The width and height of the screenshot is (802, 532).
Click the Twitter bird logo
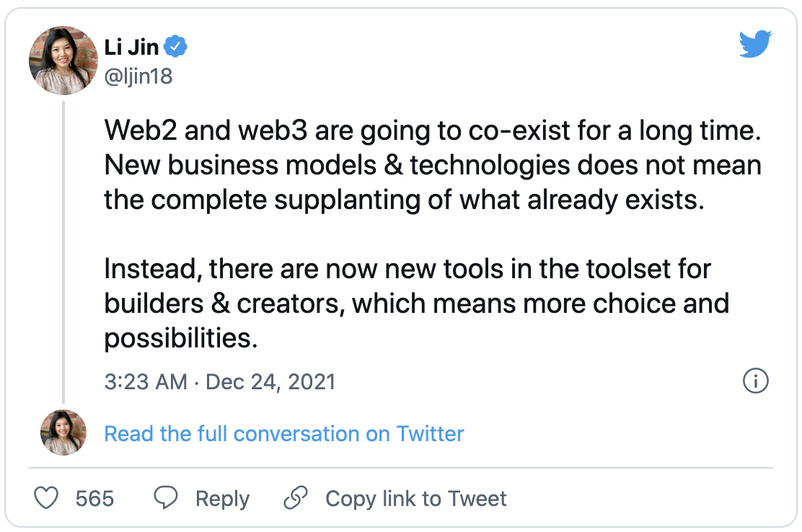pyautogui.click(x=755, y=45)
